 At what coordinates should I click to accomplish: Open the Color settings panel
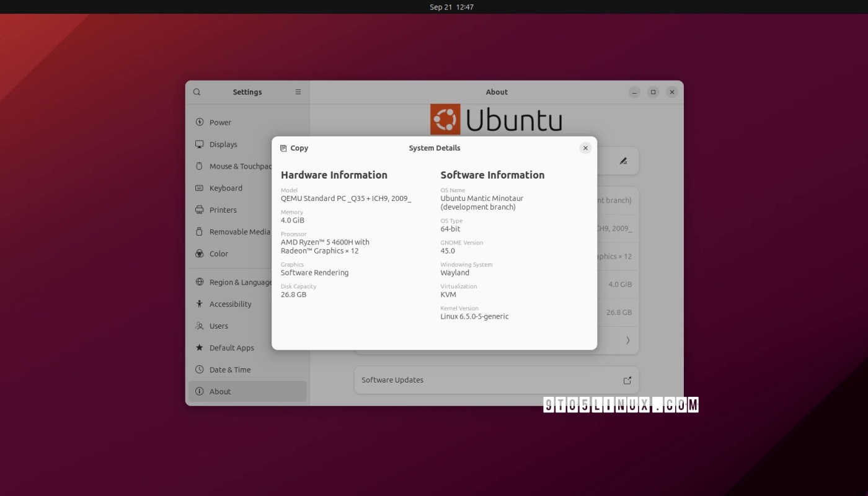[x=247, y=254]
